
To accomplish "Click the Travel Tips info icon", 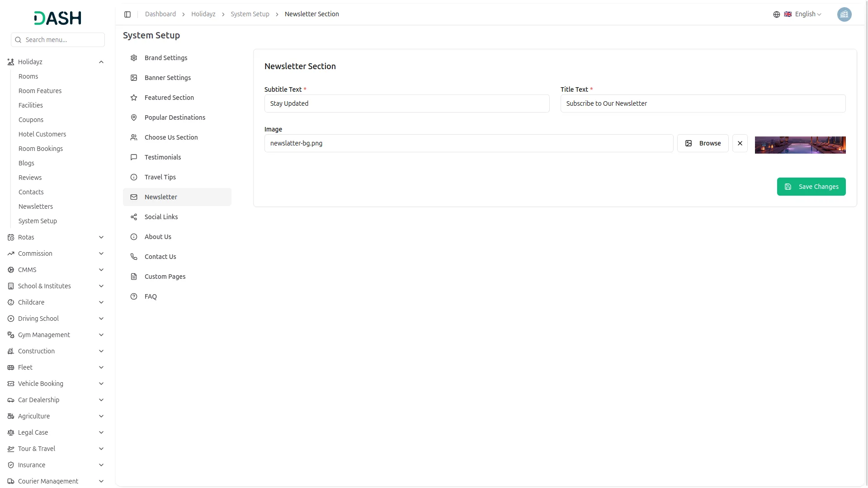I will point(134,177).
